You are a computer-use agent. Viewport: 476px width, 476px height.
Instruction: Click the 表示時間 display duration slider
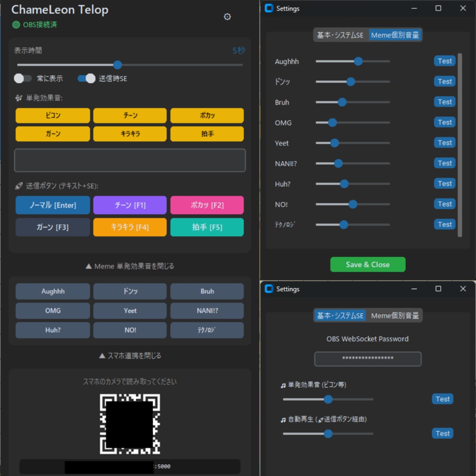tap(130, 65)
